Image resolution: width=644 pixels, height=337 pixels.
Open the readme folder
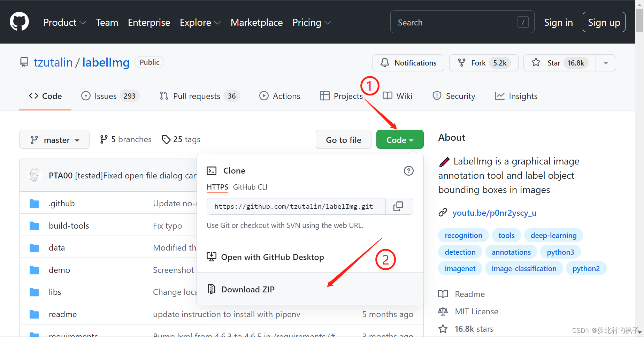click(63, 314)
